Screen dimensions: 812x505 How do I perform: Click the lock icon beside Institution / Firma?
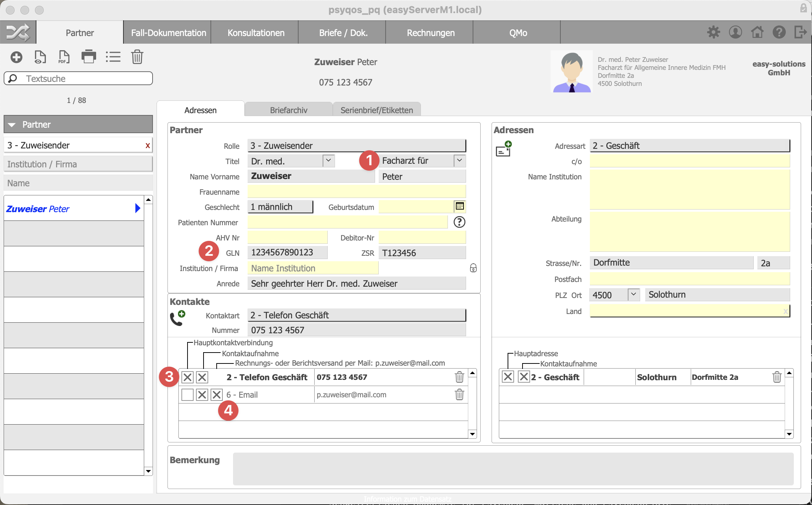[x=473, y=268]
